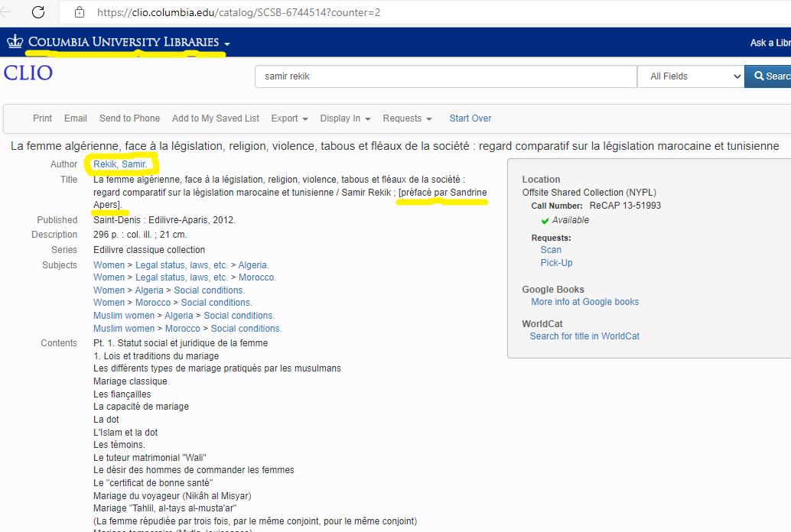This screenshot has width=791, height=532.
Task: Click Search for title in WorldCat
Action: (584, 336)
